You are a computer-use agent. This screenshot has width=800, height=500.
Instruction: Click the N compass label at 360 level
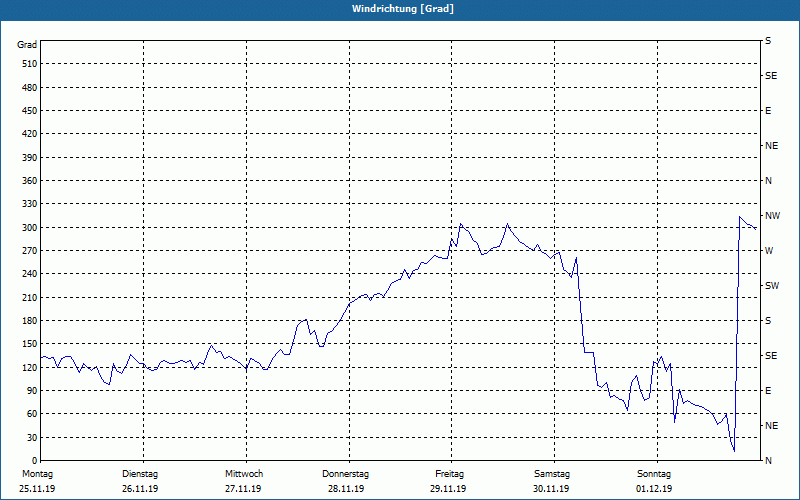point(768,181)
